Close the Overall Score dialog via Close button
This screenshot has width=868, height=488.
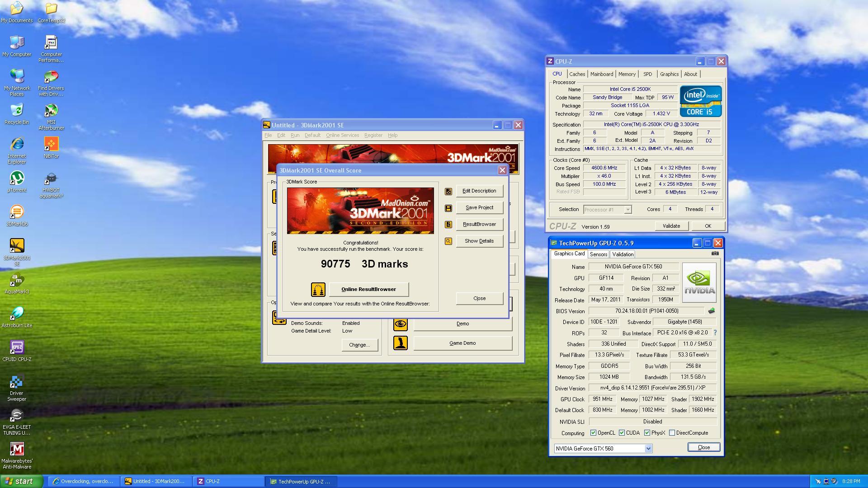(479, 299)
